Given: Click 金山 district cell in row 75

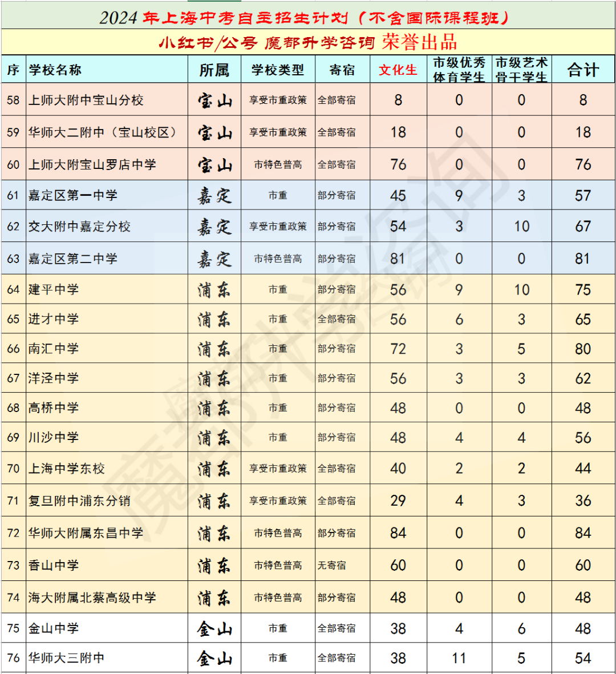Looking at the screenshot, I should pos(214,628).
